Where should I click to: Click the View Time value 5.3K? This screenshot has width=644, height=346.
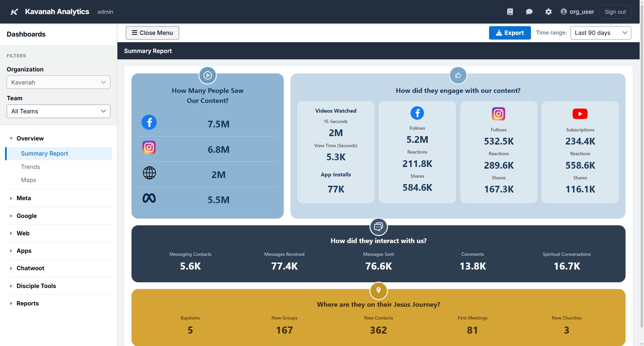(x=336, y=157)
